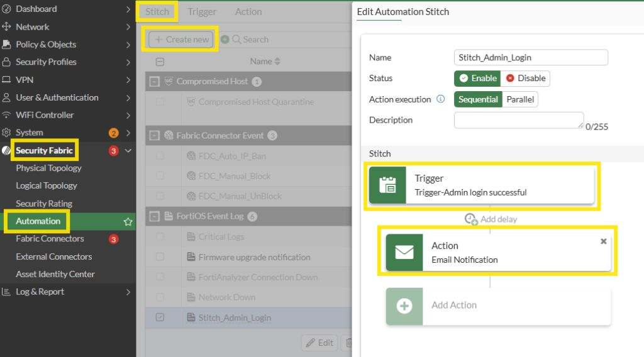The width and height of the screenshot is (644, 357).
Task: Collapse the Fabric Connector Event group
Action: tap(155, 135)
